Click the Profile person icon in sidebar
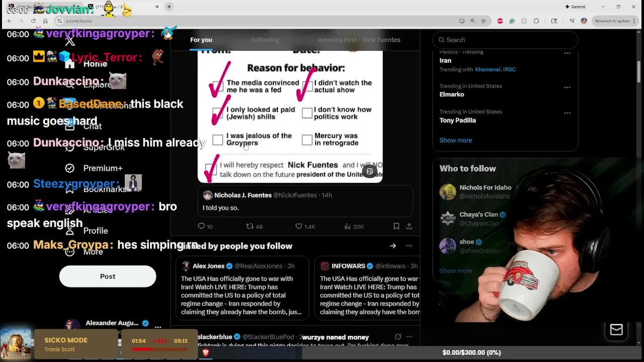This screenshot has height=362, width=644. pyautogui.click(x=69, y=231)
